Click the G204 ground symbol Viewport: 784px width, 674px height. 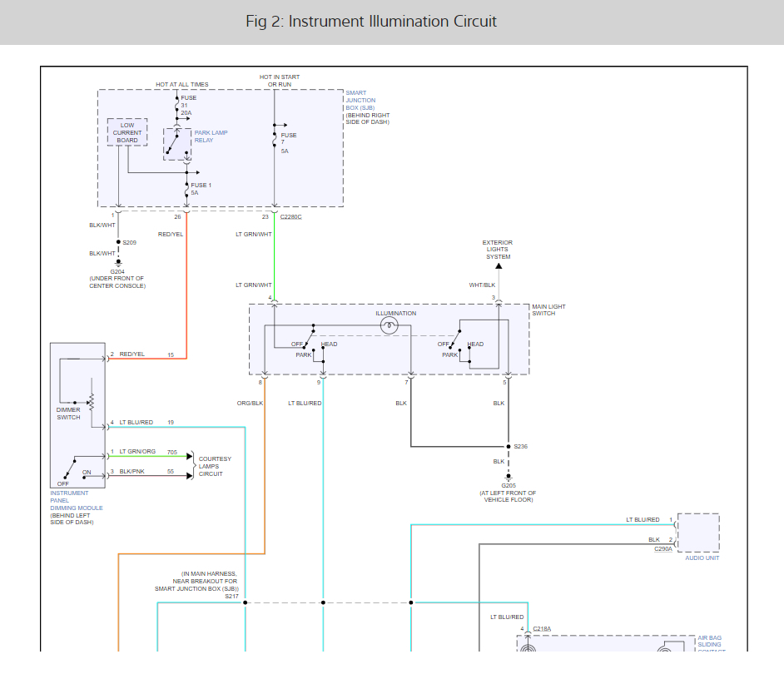(x=118, y=263)
